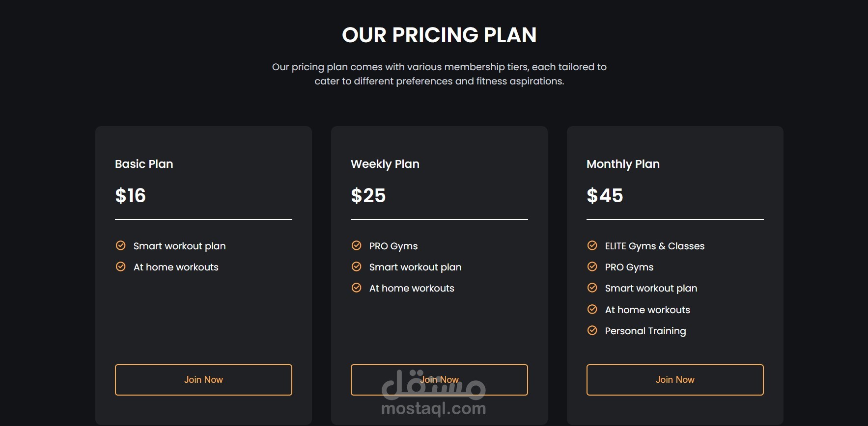Click check icon beside Basic Plan's At home workouts
Image resolution: width=868 pixels, height=426 pixels.
(x=120, y=266)
